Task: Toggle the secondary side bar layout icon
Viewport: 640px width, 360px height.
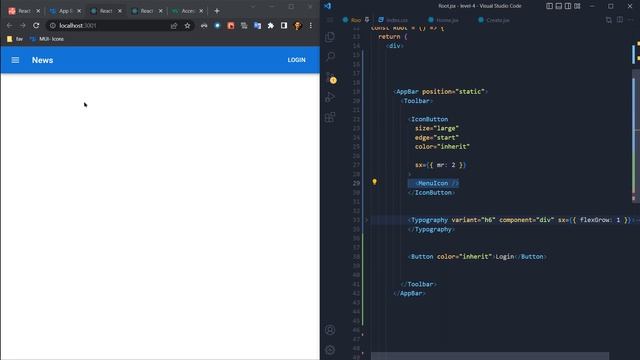Action: [568, 6]
